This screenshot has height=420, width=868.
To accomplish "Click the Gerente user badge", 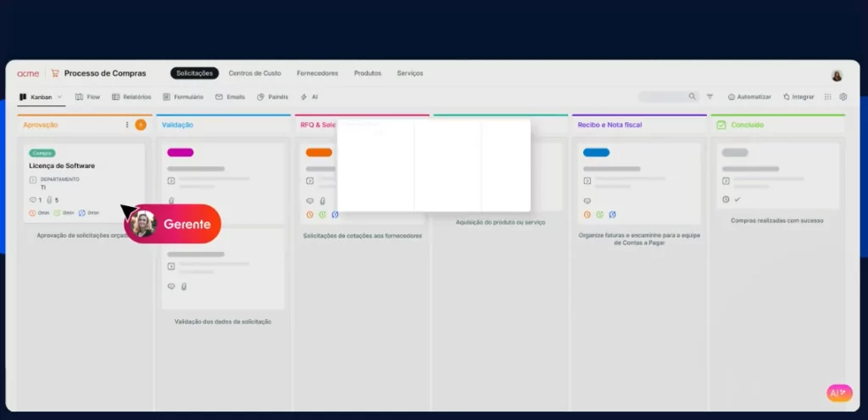I will tap(174, 224).
